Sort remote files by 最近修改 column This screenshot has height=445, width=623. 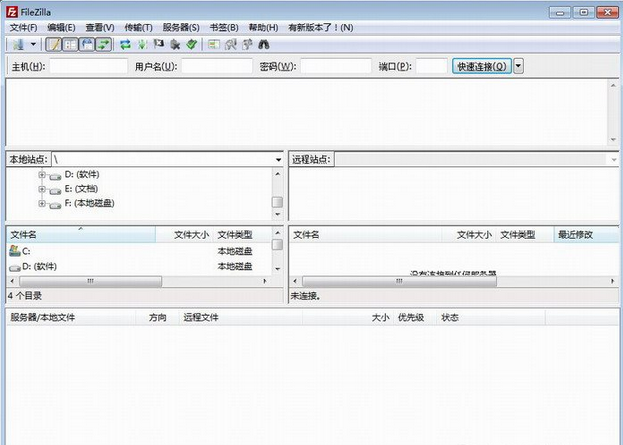[x=586, y=235]
